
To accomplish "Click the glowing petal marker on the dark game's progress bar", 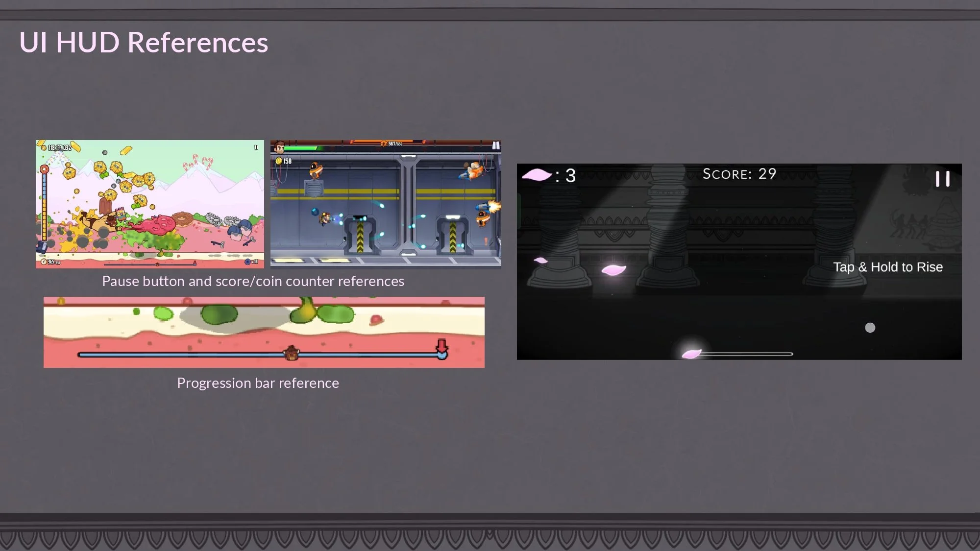I will 691,354.
